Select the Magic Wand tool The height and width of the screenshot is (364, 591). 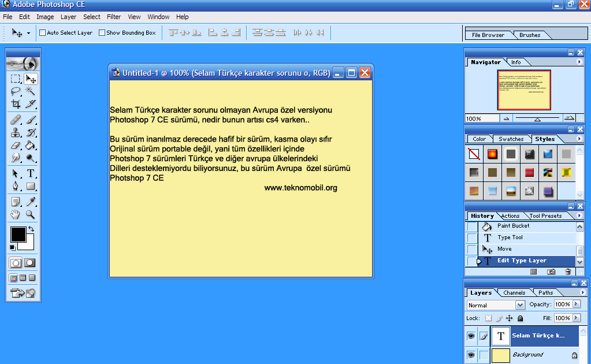tap(31, 91)
